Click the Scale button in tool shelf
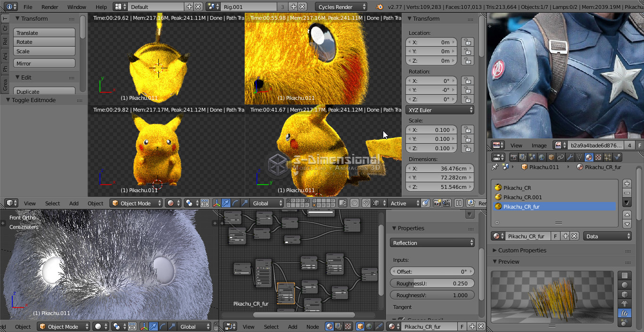The image size is (644, 332). pyautogui.click(x=44, y=51)
